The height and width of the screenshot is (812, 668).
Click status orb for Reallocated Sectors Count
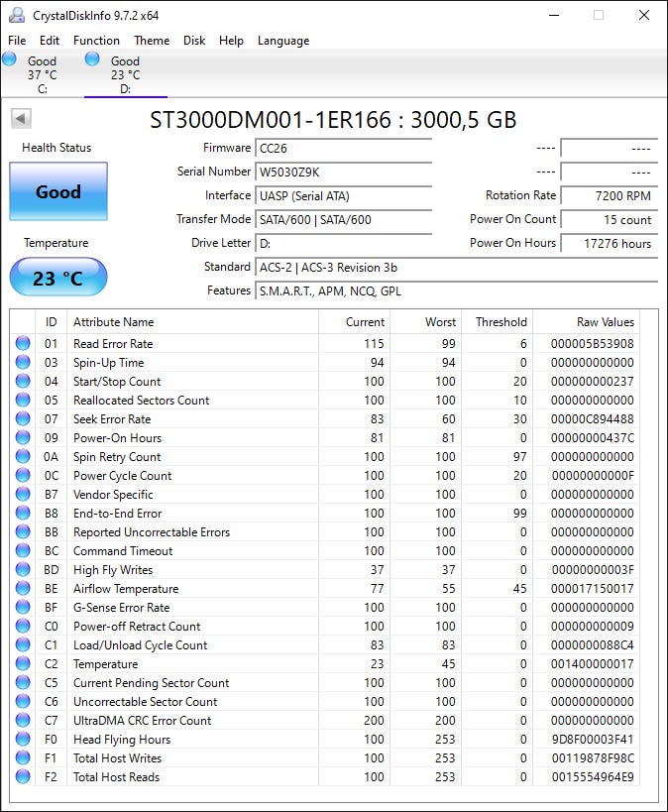pos(23,401)
